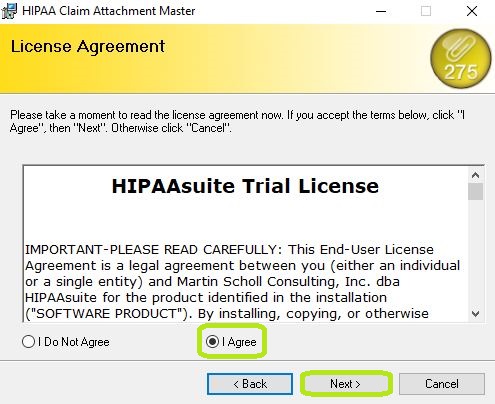Click the 'Martin Scholl Consulting, Inc.' text
The height and width of the screenshot is (404, 495).
point(274,282)
